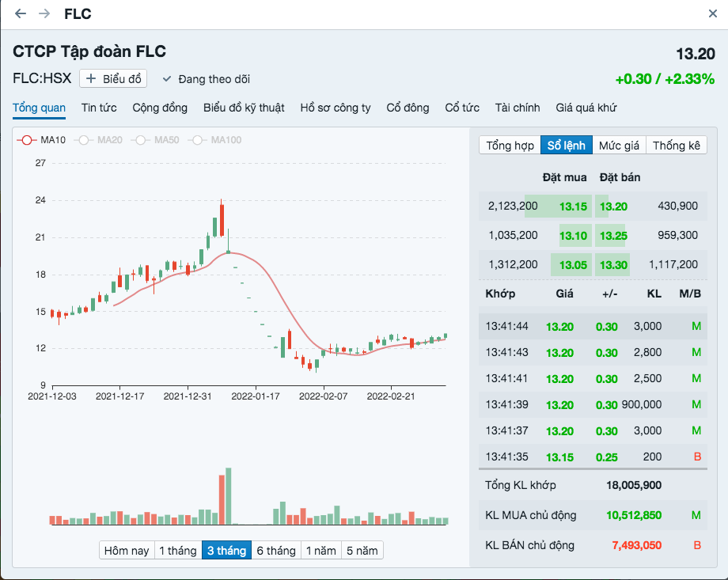Open the Cộng đồng tab
728x580 pixels.
tap(160, 108)
